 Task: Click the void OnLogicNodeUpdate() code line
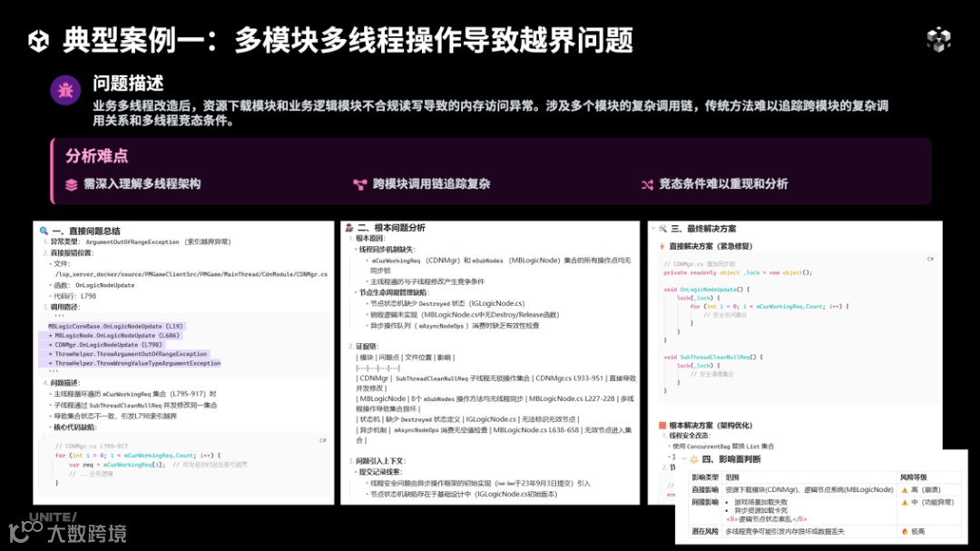tap(706, 290)
